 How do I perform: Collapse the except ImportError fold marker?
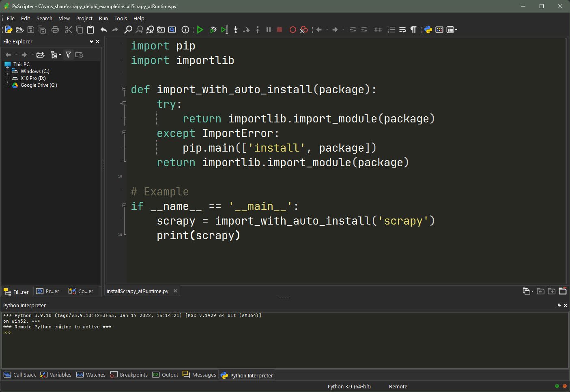(x=124, y=133)
